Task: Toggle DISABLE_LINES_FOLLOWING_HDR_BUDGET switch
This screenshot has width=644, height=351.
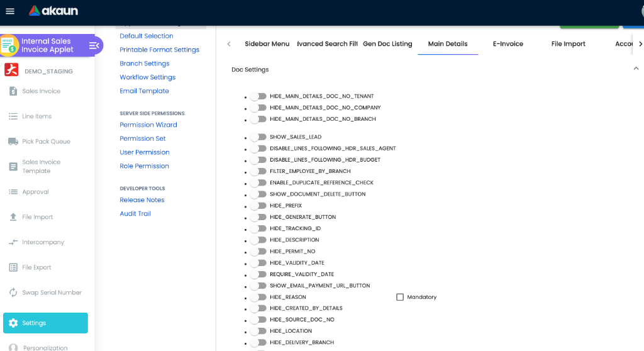Action: pyautogui.click(x=258, y=160)
